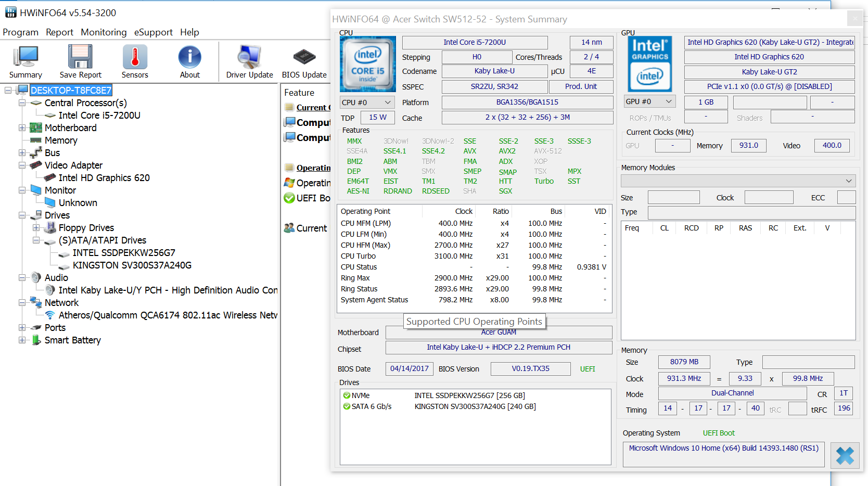Click the Current users icon in Feature list
This screenshot has height=486, width=868.
(289, 228)
